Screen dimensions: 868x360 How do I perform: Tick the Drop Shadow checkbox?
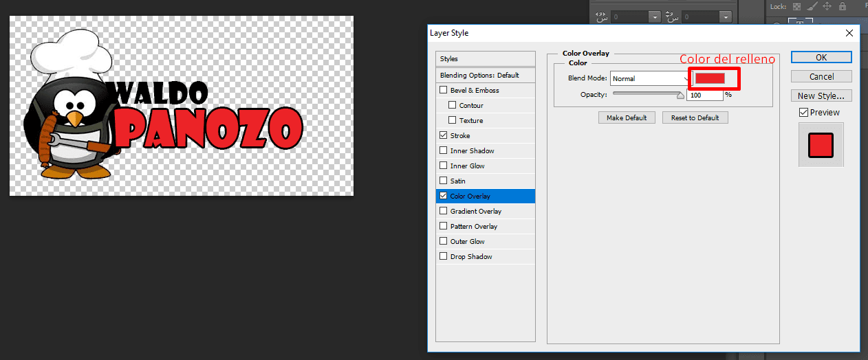point(444,256)
